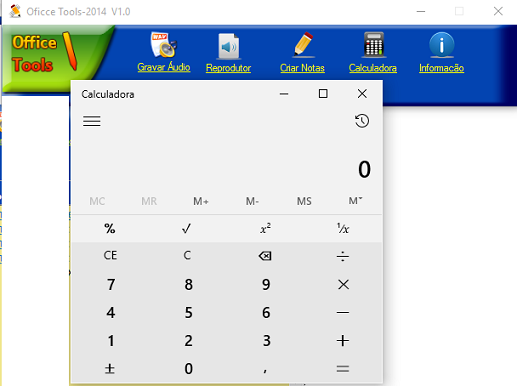Launch the Reprodutor speaker icon

[x=229, y=46]
